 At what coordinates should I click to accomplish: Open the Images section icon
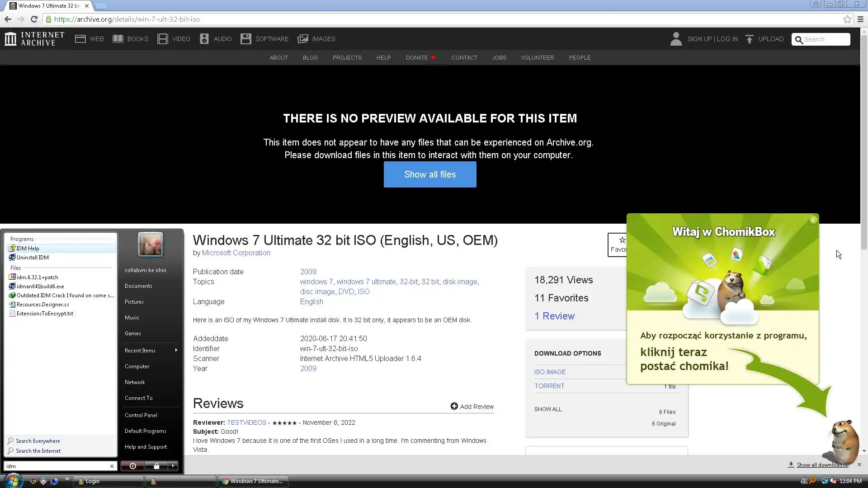302,39
